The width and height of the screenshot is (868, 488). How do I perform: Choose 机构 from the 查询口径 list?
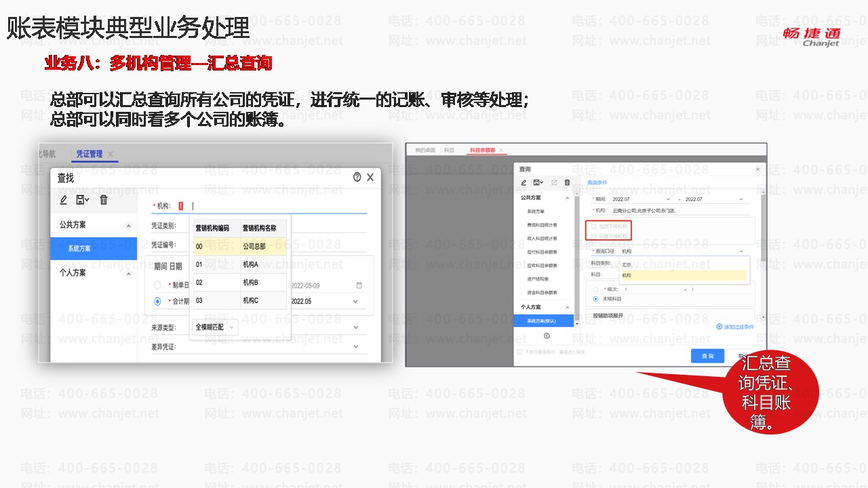tap(683, 275)
